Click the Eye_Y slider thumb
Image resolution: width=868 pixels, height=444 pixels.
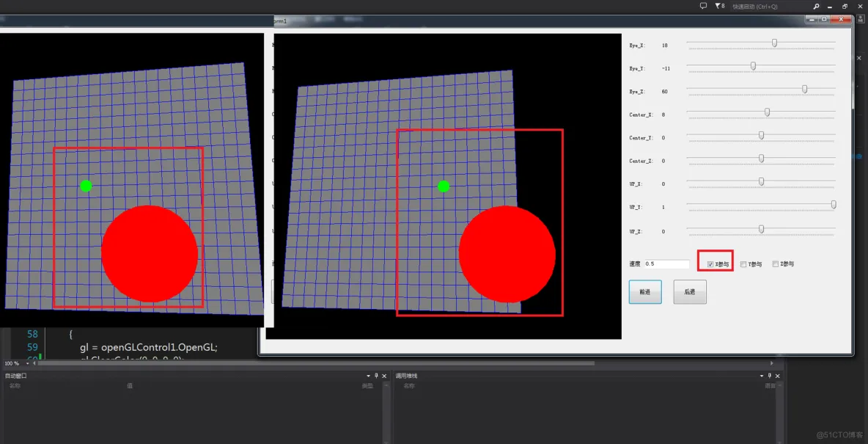[754, 66]
